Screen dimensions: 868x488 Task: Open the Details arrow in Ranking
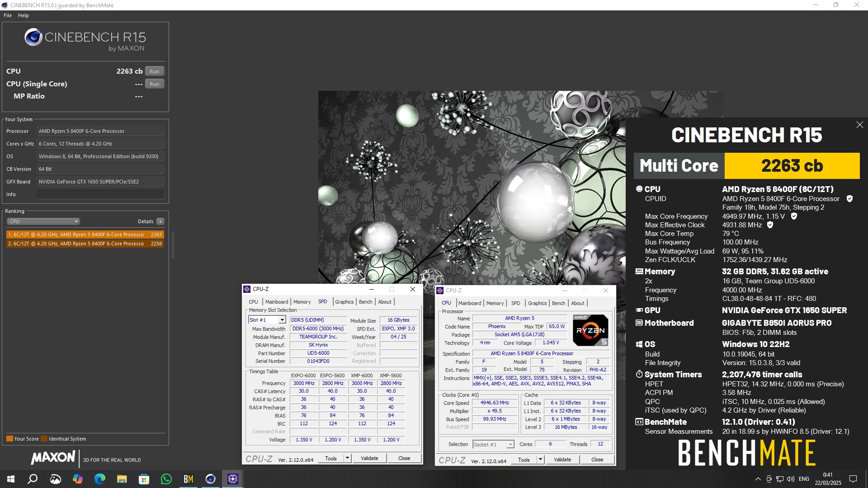coord(160,221)
